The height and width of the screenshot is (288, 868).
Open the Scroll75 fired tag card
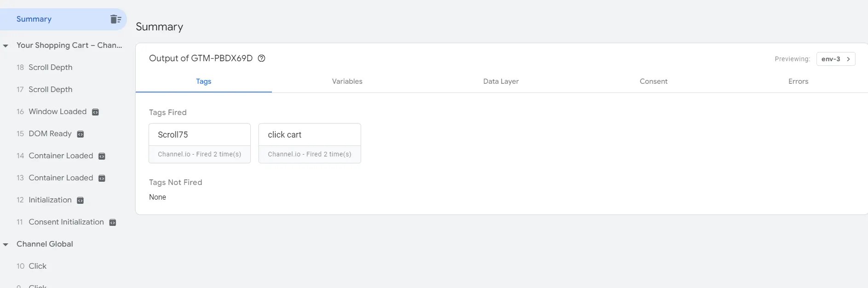199,143
